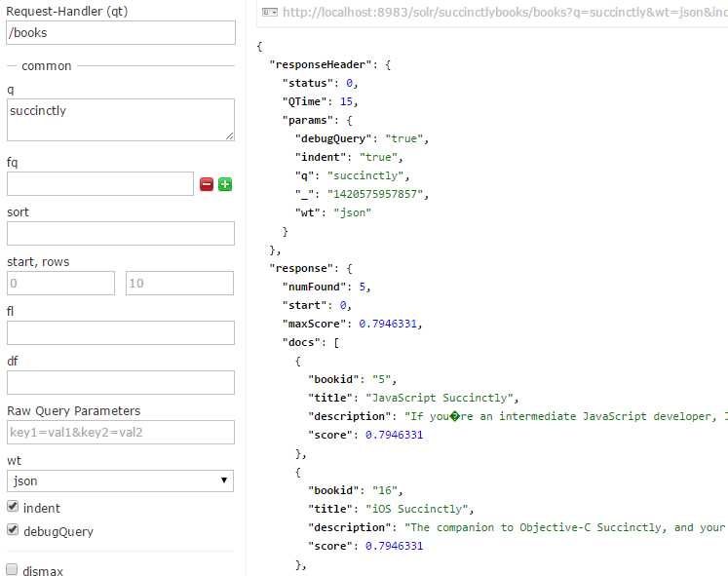
Task: Click the "wt" value "json" in params
Action: tap(353, 212)
